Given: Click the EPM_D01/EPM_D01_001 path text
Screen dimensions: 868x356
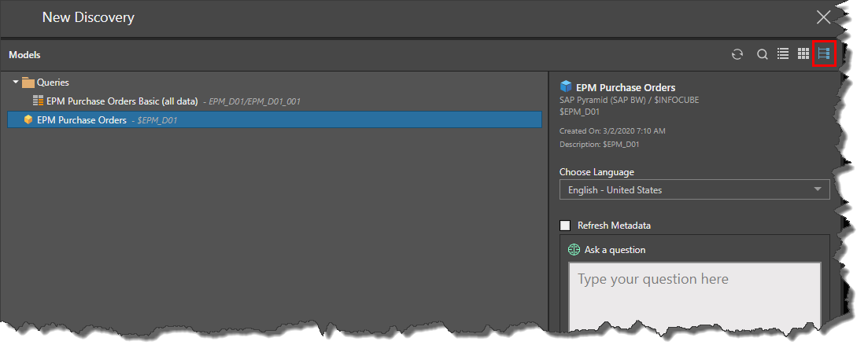Looking at the screenshot, I should [254, 101].
